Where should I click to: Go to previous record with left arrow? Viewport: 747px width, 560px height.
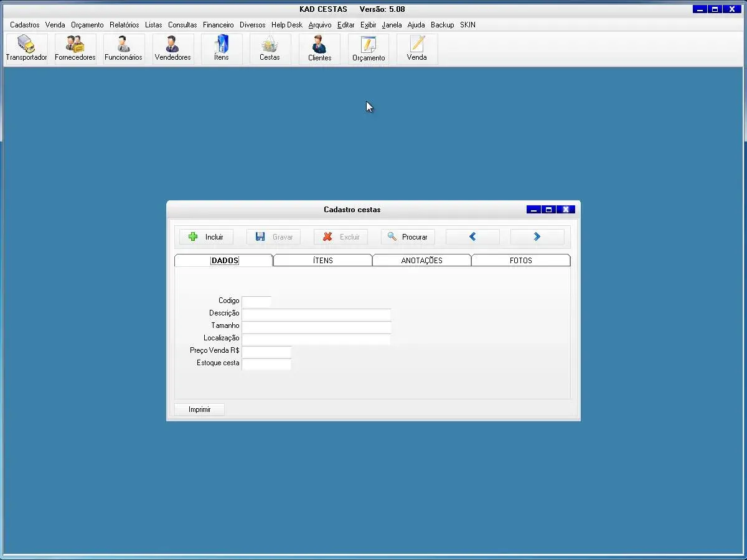(472, 237)
